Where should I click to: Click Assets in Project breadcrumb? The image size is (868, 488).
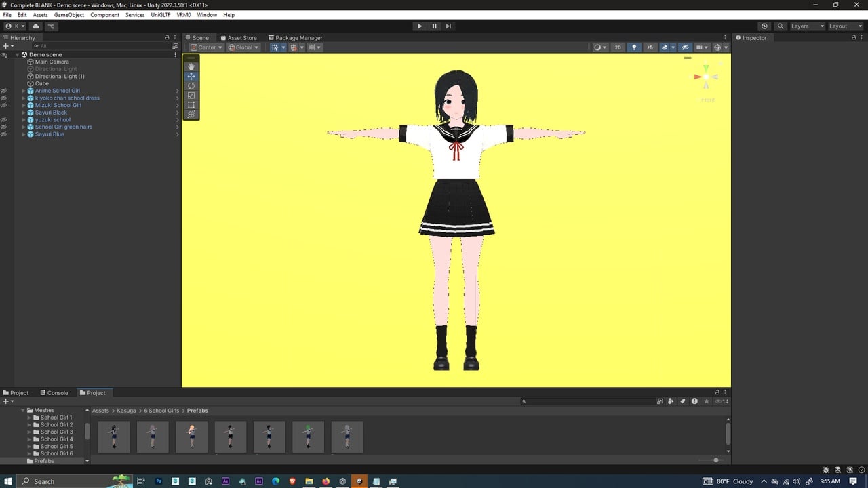tap(100, 411)
